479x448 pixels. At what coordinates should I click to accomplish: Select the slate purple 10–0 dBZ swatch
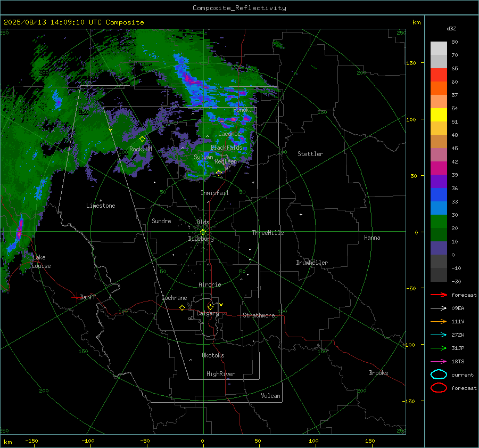[439, 248]
